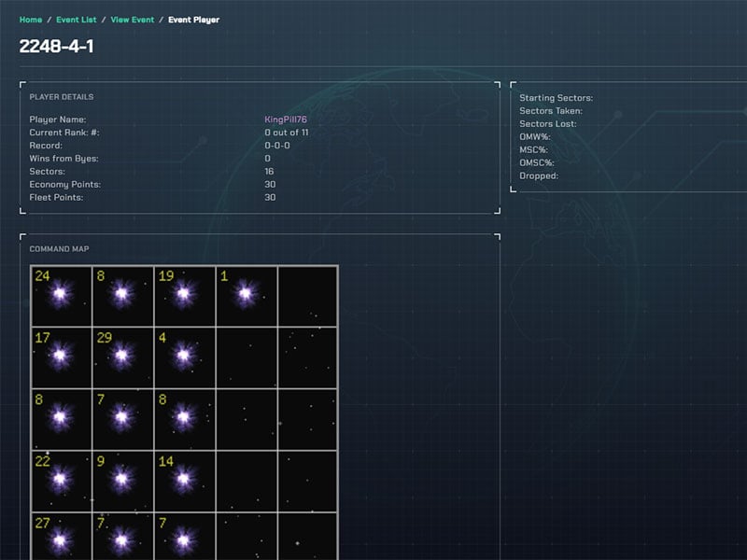Click the star in sector 19

coord(185,293)
